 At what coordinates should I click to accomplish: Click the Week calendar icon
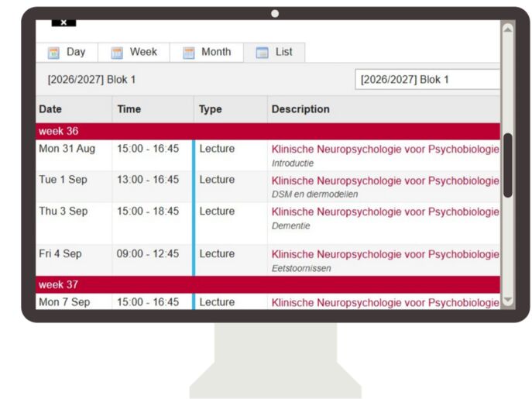tap(117, 53)
